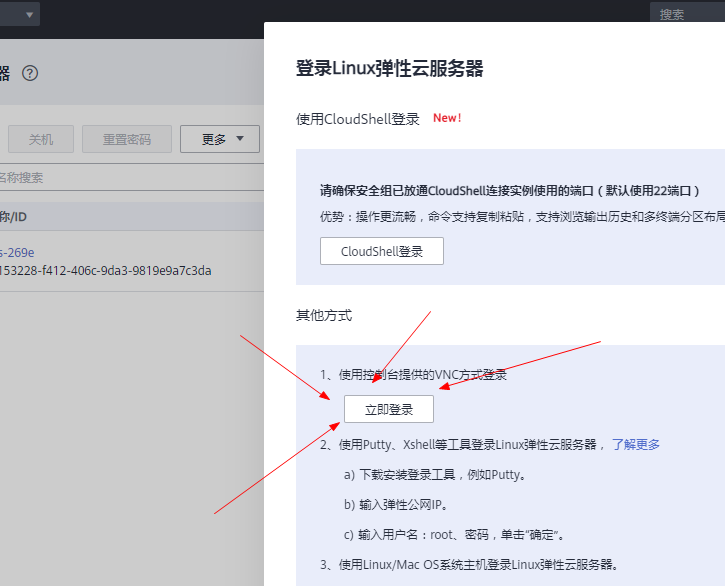Open the server link ending in -269e
The image size is (725, 586).
17,253
